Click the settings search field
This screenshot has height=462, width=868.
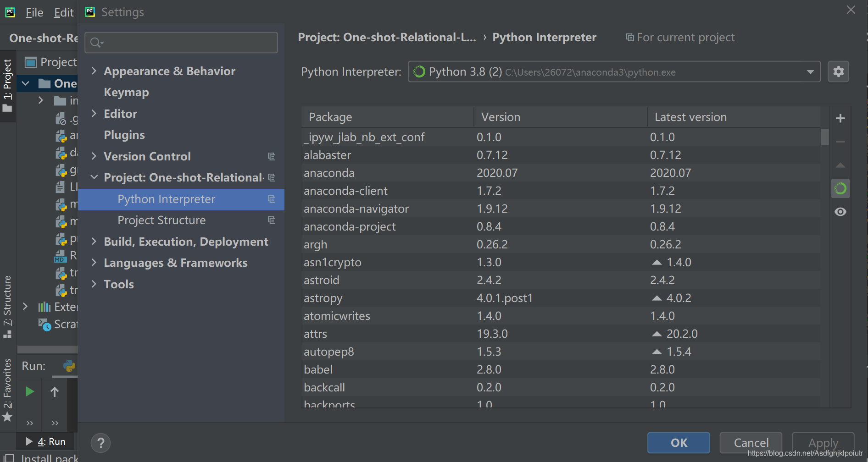click(181, 43)
